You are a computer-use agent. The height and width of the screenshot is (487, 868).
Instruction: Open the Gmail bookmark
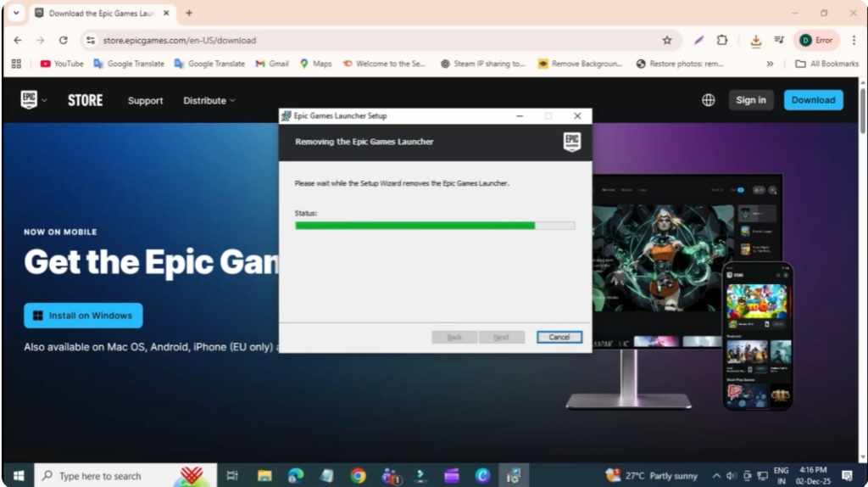pyautogui.click(x=272, y=64)
